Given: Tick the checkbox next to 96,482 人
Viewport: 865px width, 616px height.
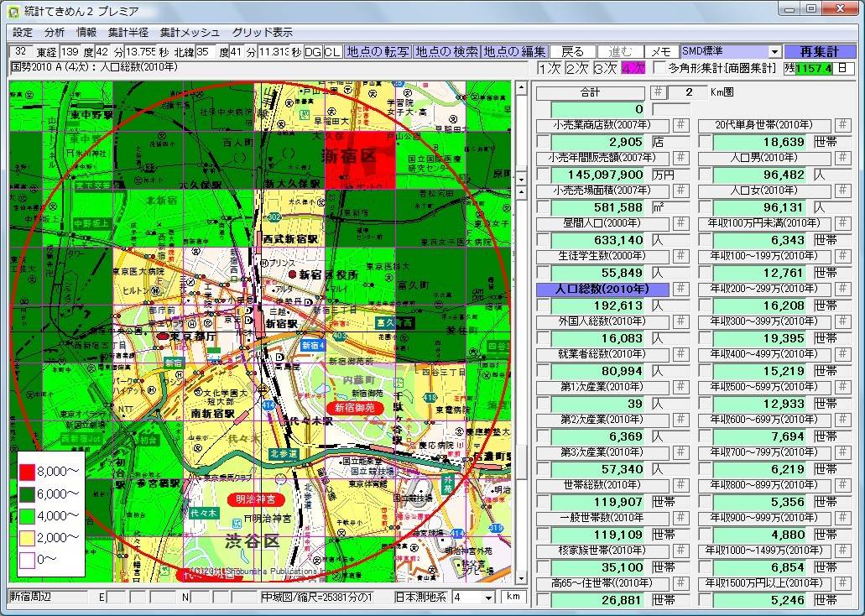Looking at the screenshot, I should 705,175.
